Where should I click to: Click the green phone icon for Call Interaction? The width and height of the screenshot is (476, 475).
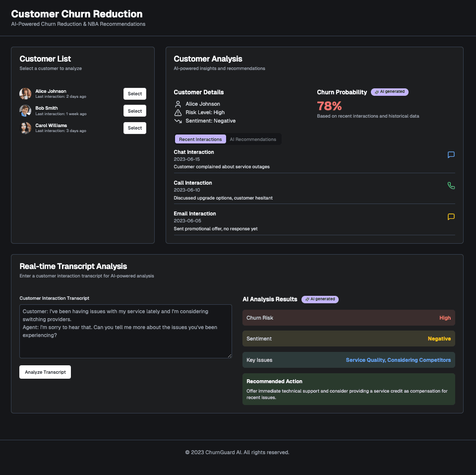tap(451, 186)
